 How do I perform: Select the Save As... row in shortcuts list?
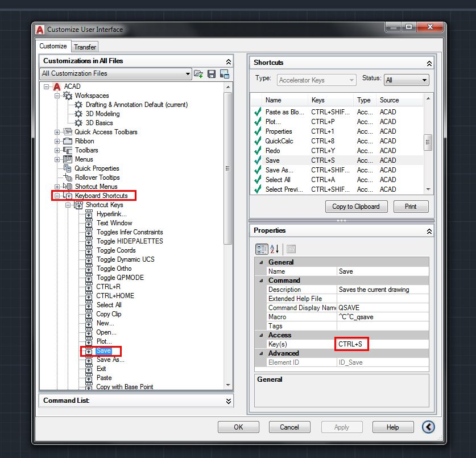click(x=337, y=170)
